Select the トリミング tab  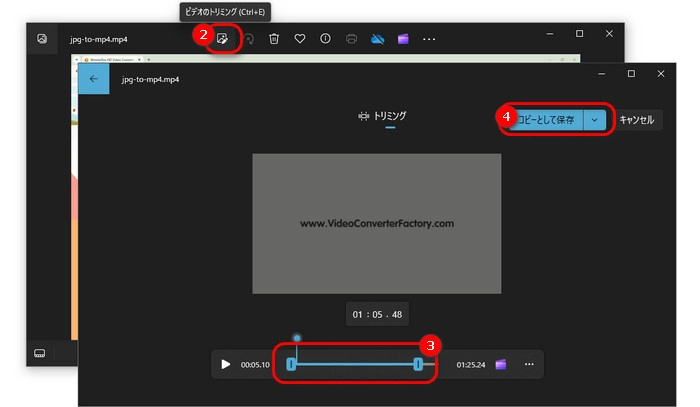tap(383, 117)
